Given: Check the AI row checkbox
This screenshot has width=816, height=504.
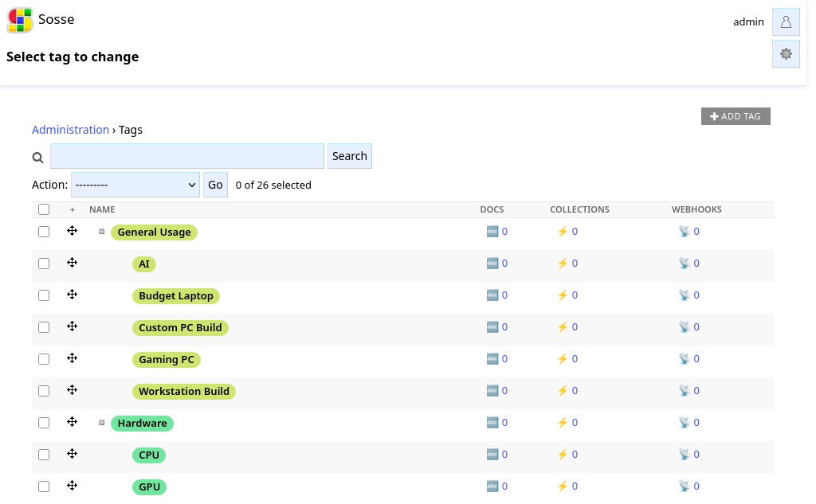Looking at the screenshot, I should point(44,264).
